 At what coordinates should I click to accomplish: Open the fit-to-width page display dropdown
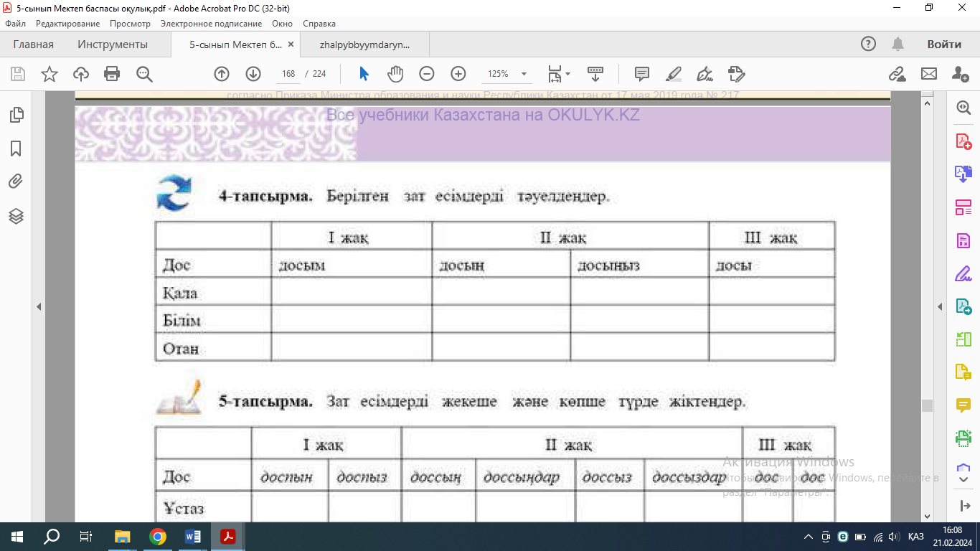(x=559, y=74)
